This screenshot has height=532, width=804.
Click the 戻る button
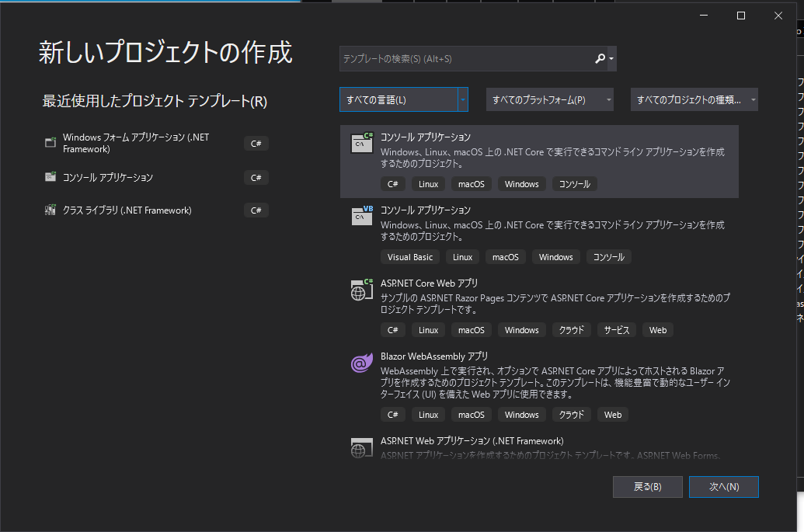click(x=647, y=487)
